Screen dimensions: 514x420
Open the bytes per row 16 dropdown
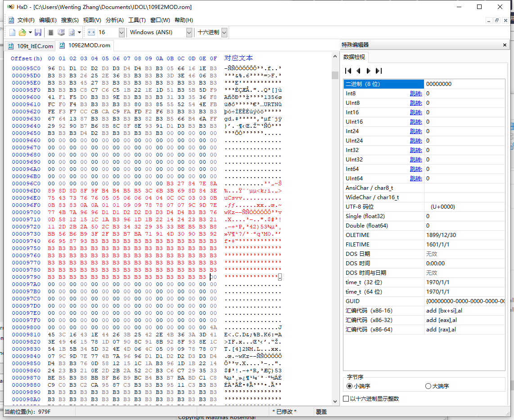pyautogui.click(x=122, y=32)
